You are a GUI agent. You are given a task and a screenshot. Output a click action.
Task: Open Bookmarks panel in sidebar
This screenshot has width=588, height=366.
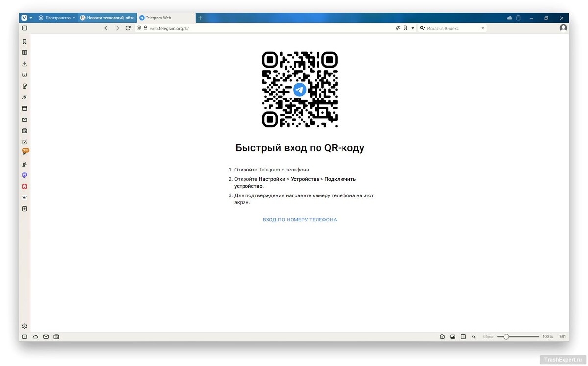[x=24, y=42]
